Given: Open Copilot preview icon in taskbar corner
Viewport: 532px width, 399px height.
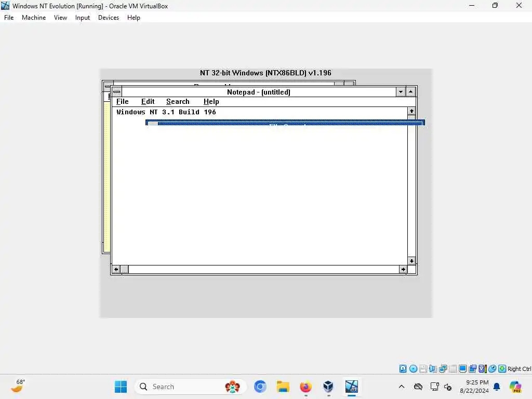Looking at the screenshot, I should point(515,387).
